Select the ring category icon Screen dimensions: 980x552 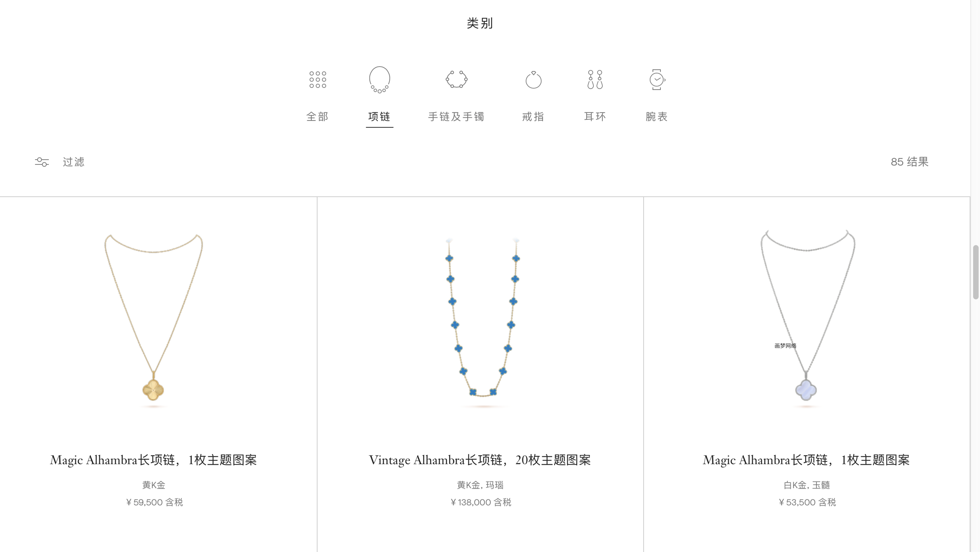[533, 80]
